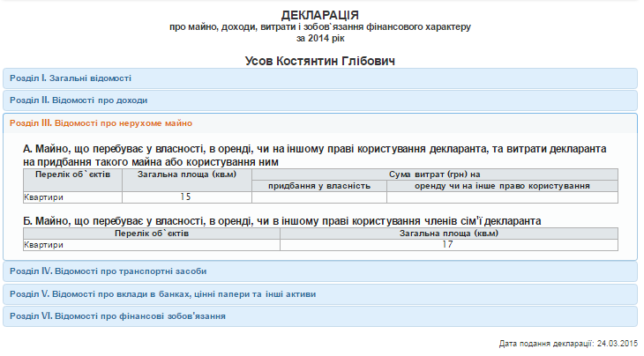Select area value 17 in table Б

click(x=449, y=245)
